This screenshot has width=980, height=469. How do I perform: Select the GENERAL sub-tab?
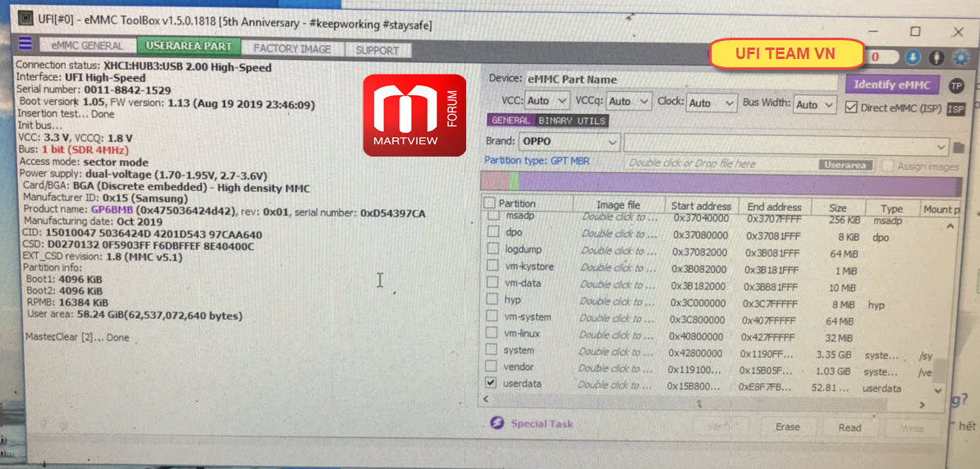click(511, 121)
